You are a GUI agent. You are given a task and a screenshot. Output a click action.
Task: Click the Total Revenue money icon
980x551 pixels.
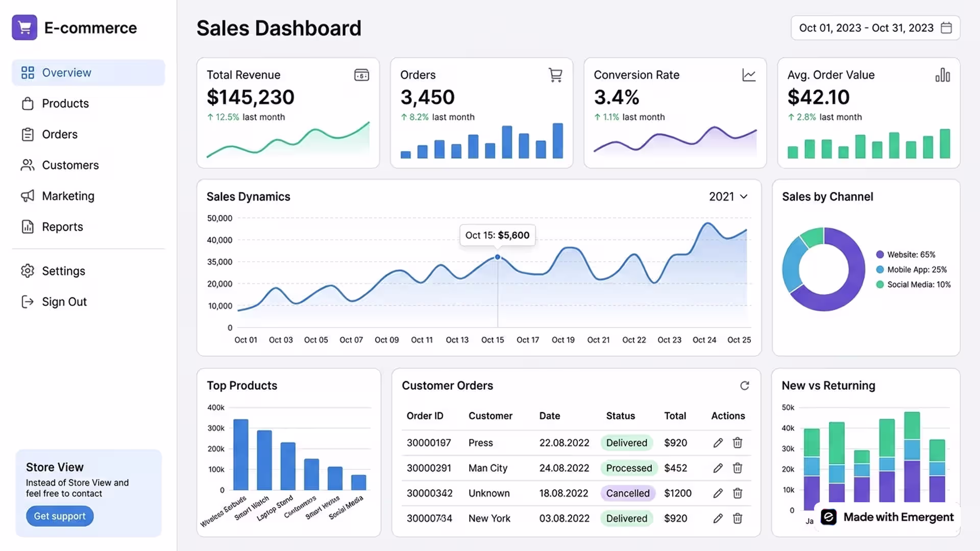pos(361,75)
